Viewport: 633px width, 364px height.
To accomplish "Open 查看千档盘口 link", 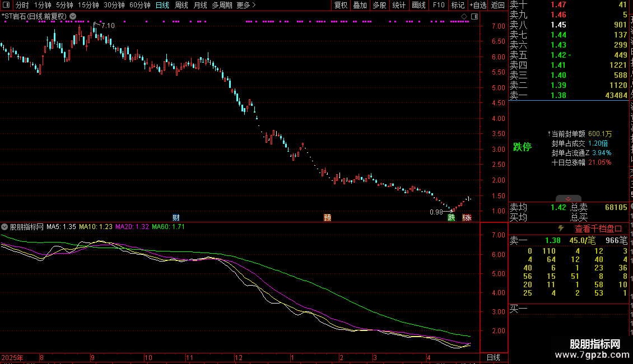I will pos(598,229).
